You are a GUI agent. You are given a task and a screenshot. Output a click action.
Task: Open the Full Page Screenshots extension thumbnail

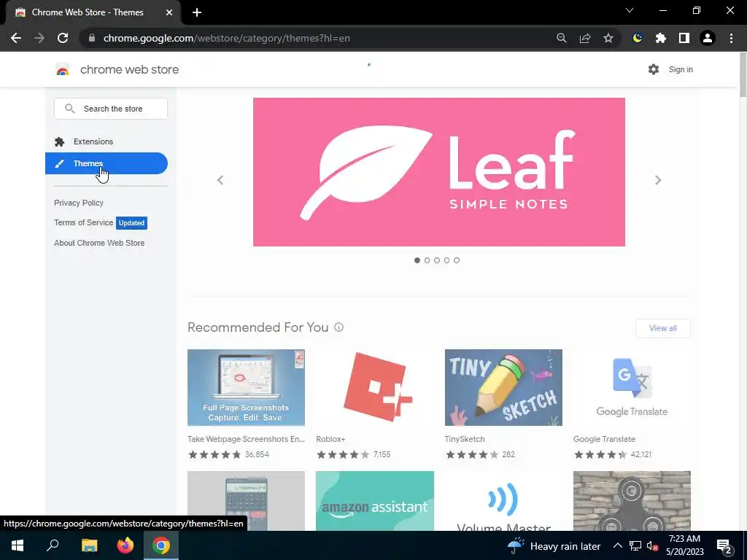246,388
